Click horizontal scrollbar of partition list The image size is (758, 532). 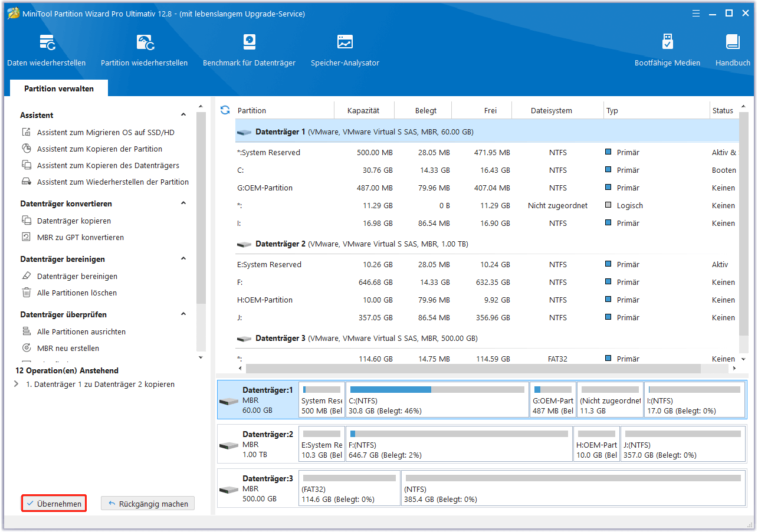(473, 368)
